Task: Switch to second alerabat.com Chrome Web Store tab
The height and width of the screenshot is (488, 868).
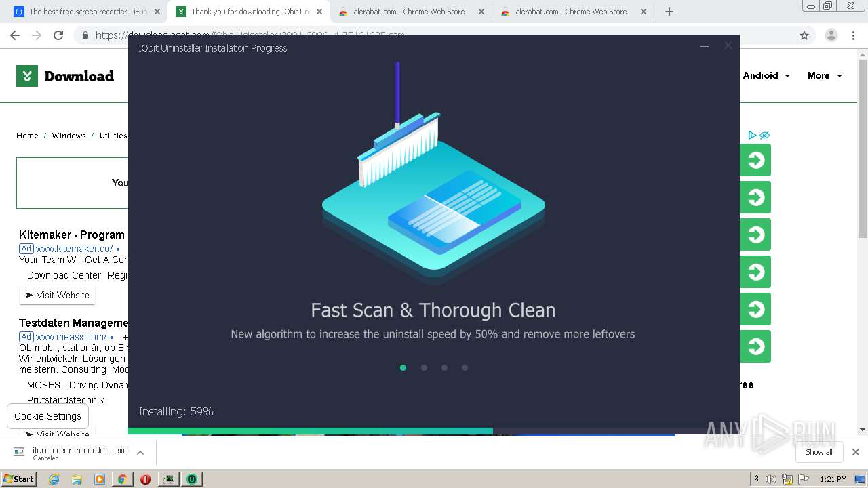Action: 572,12
